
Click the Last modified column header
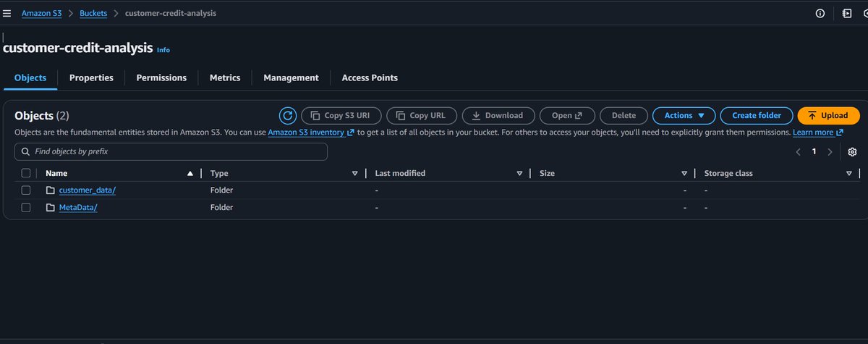tap(400, 174)
